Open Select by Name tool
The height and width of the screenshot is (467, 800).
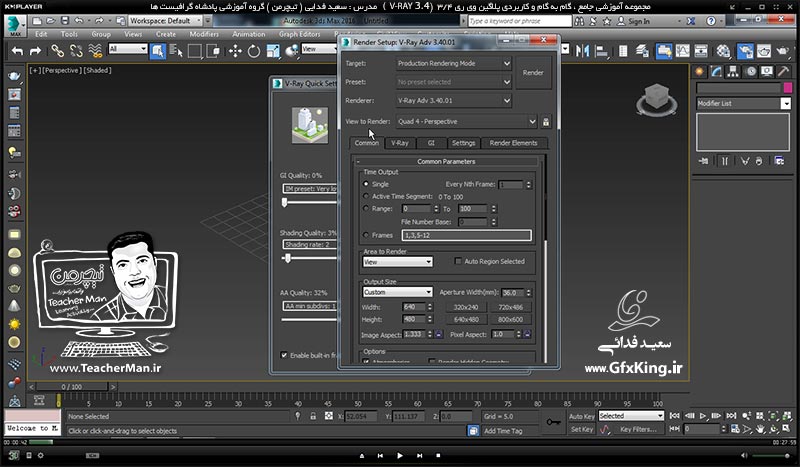pos(176,51)
